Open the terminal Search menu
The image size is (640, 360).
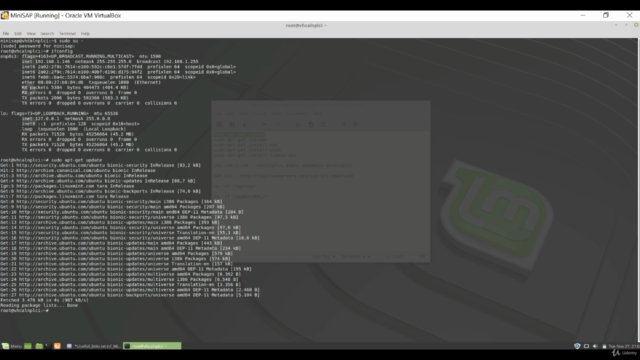[47, 33]
